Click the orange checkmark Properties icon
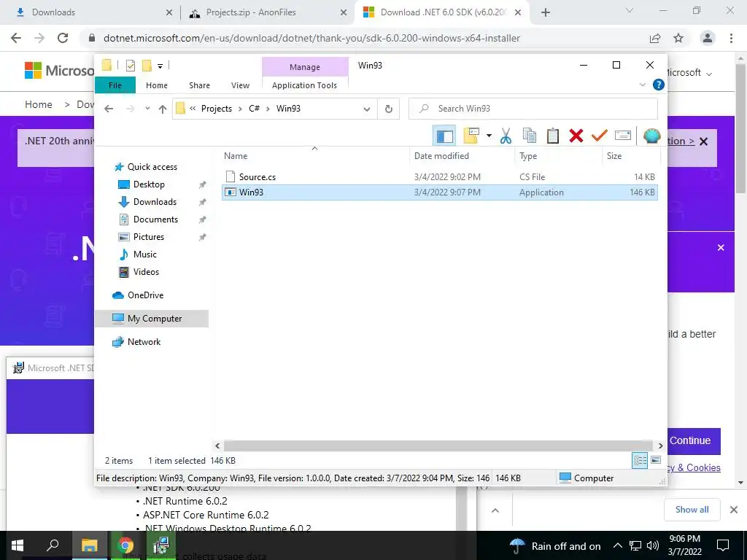The height and width of the screenshot is (560, 747). point(600,136)
